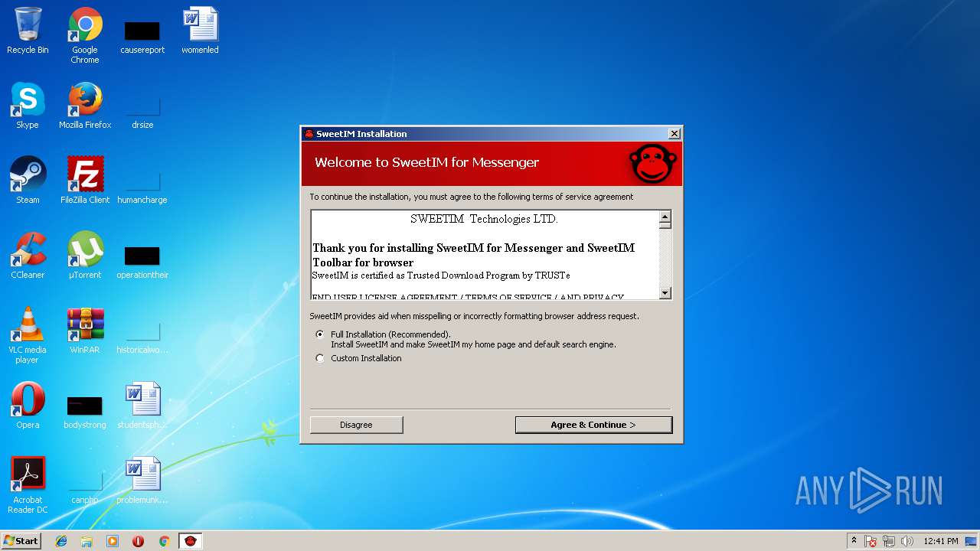Launch Acrobat Reader DC shortcut
Image resolution: width=980 pixels, height=551 pixels.
[28, 486]
